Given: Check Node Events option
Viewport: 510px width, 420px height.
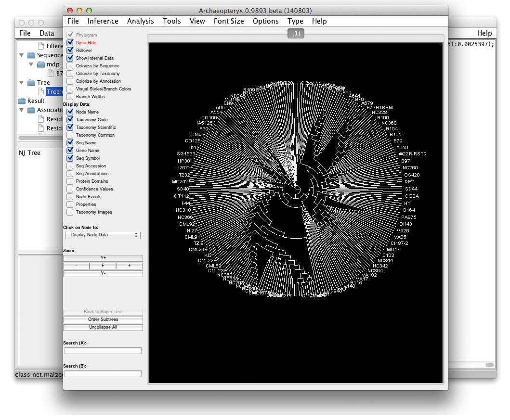Looking at the screenshot, I should click(70, 196).
